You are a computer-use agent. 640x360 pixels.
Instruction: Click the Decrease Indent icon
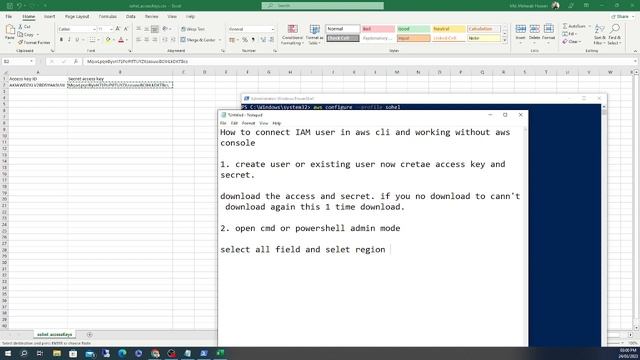pyautogui.click(x=165, y=40)
